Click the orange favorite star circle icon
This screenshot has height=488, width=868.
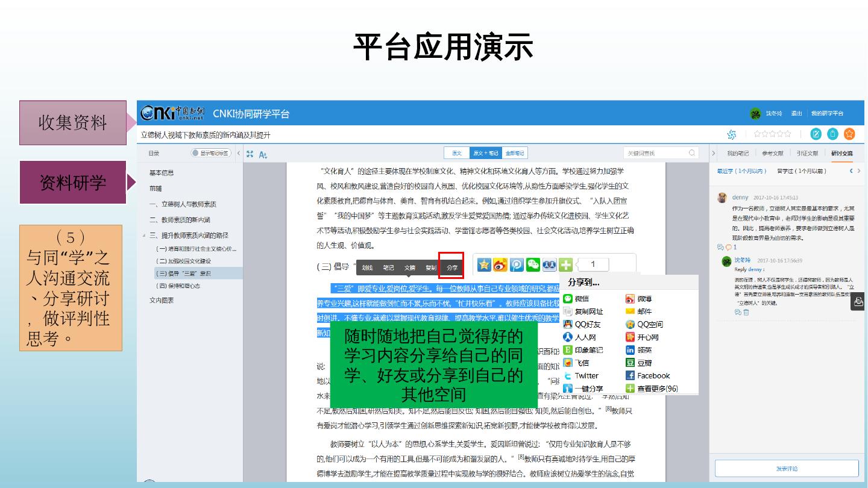[849, 134]
